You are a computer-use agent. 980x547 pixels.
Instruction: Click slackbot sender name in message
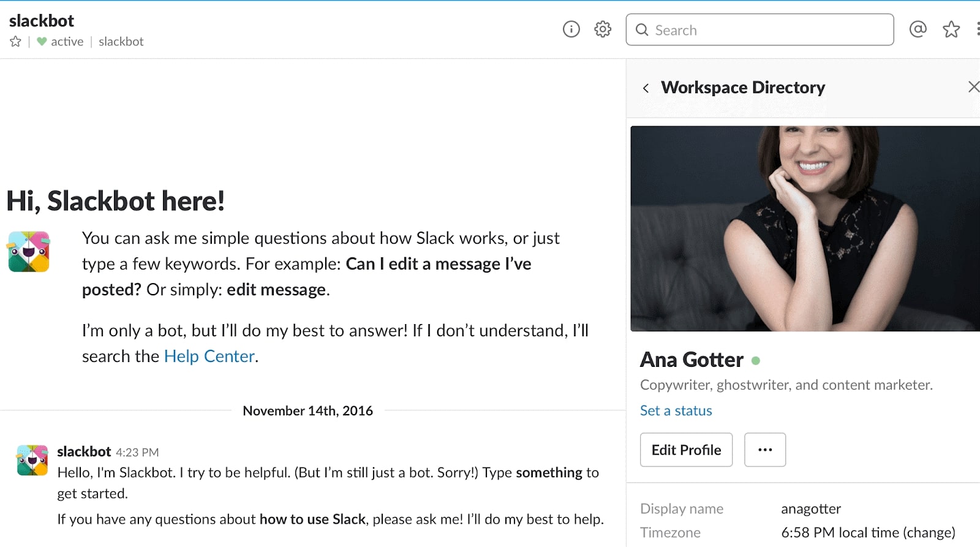coord(84,451)
